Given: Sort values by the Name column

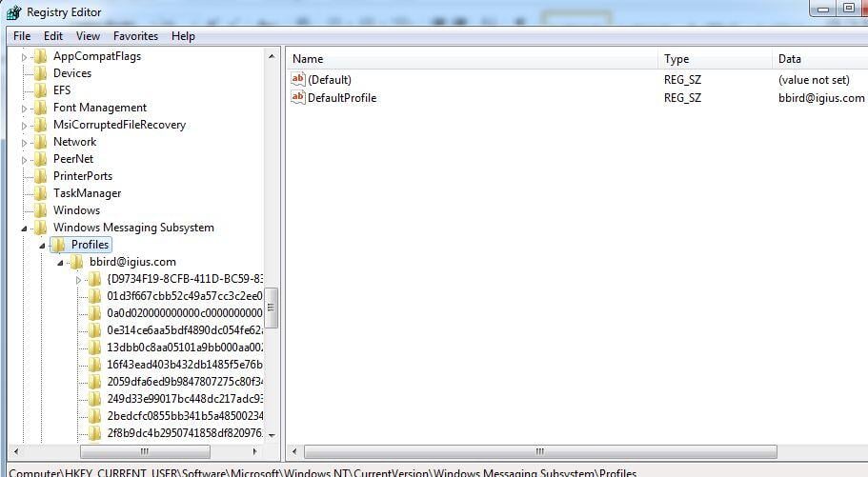Looking at the screenshot, I should 473,59.
